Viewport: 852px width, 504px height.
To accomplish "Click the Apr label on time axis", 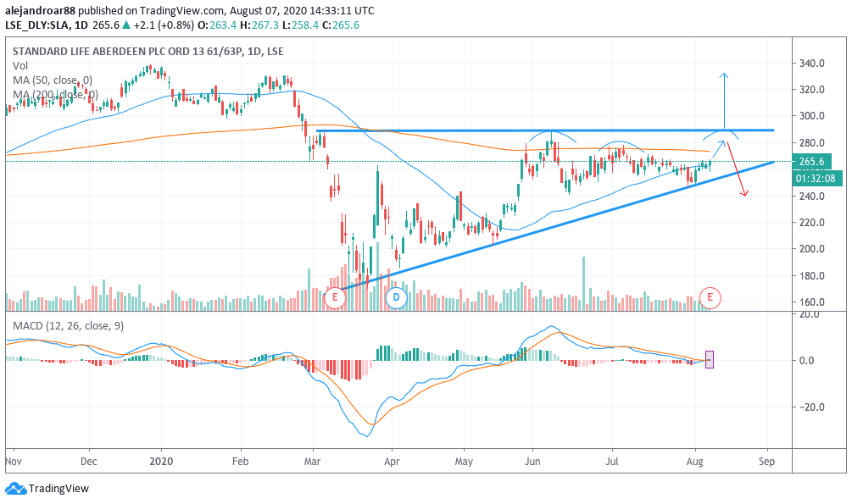I will pos(392,462).
